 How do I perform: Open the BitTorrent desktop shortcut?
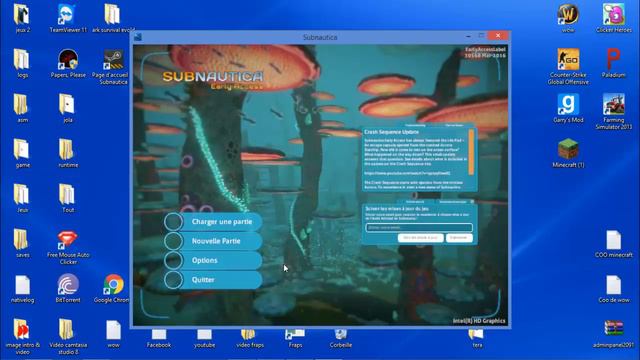(x=68, y=284)
